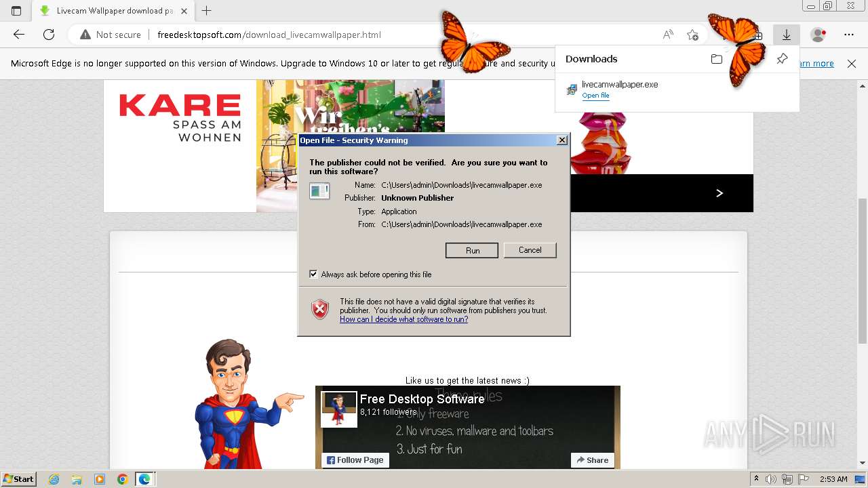868x488 pixels.
Task: Click Run in the Security Warning dialog
Action: [472, 250]
